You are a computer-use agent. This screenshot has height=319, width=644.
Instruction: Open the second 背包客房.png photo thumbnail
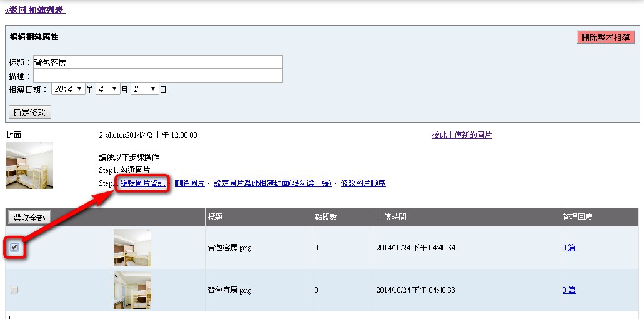tap(132, 290)
